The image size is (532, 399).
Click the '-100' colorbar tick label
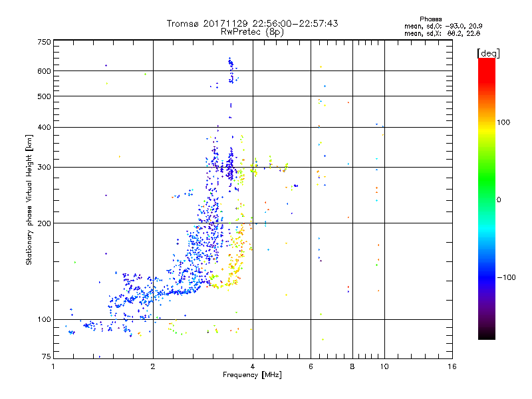click(x=506, y=277)
